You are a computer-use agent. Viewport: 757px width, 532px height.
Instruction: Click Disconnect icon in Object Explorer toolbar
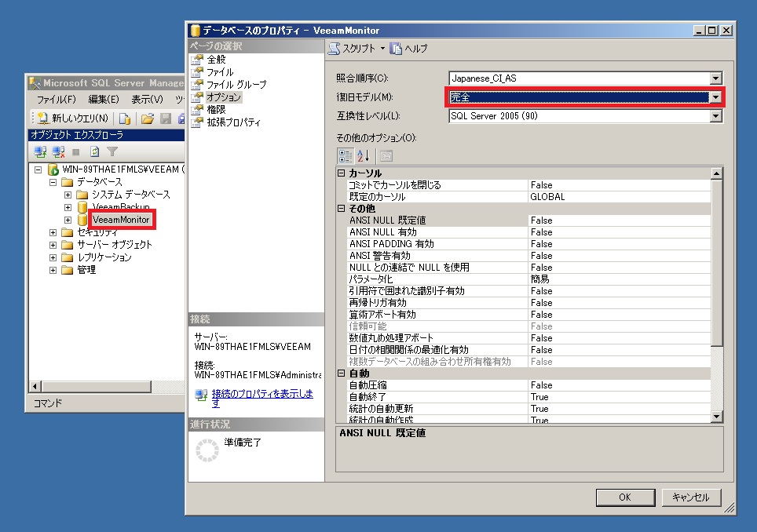click(x=58, y=152)
